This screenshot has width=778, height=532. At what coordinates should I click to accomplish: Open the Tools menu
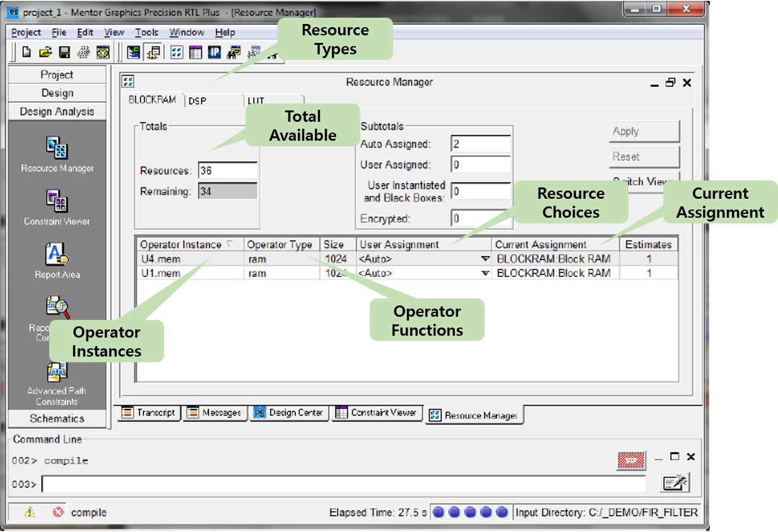pyautogui.click(x=146, y=32)
